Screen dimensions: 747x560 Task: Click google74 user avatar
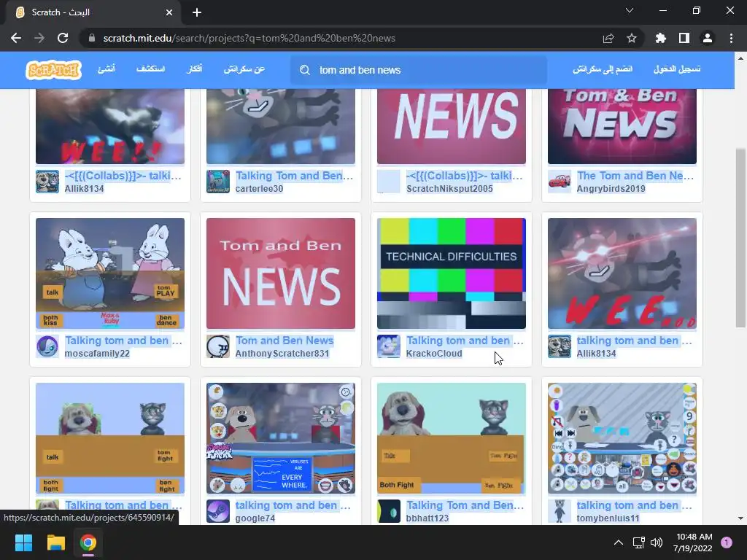point(217,511)
